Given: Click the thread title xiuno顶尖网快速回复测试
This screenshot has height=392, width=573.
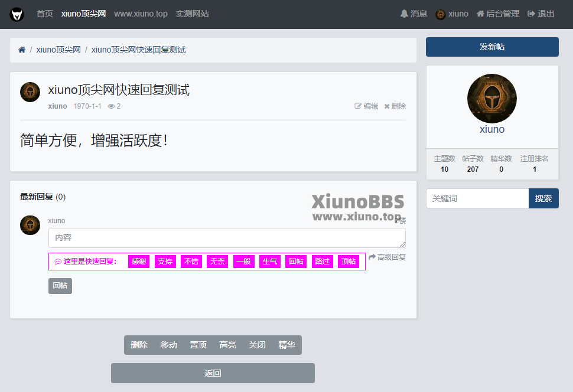Looking at the screenshot, I should [x=119, y=90].
